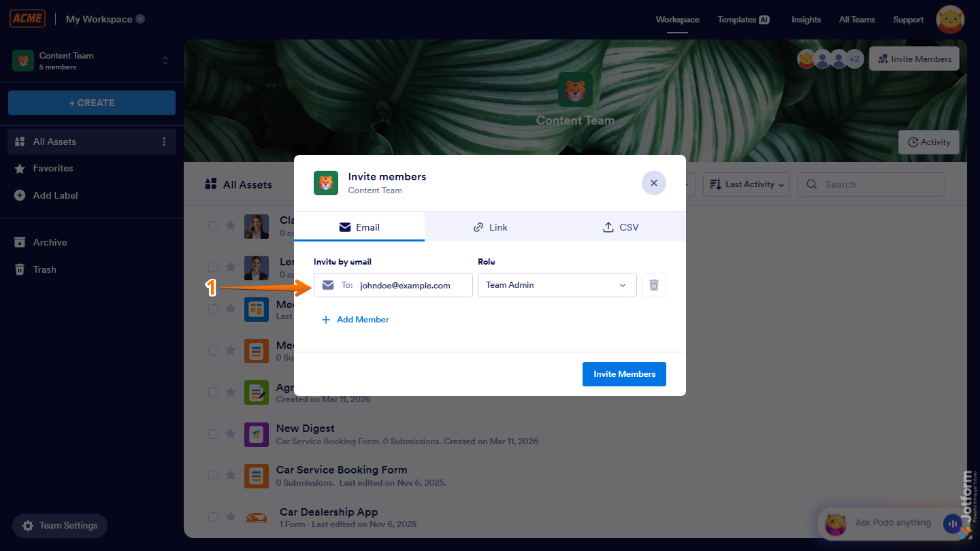The width and height of the screenshot is (980, 551).
Task: Star the Car Service Booking Form
Action: click(231, 475)
